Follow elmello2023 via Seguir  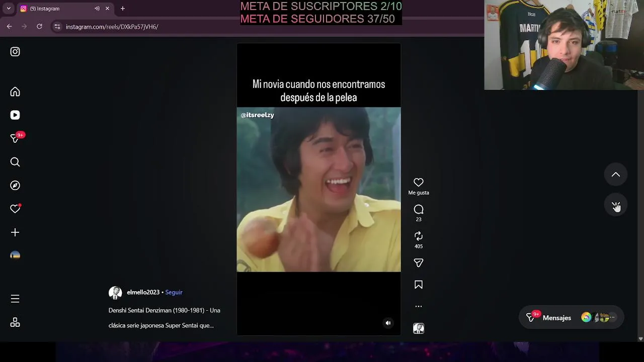click(174, 292)
